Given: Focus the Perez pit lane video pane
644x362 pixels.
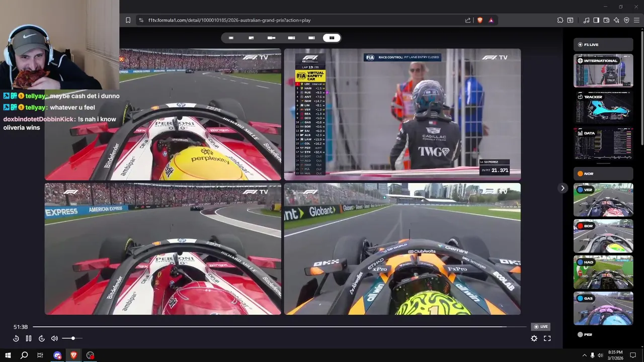Looking at the screenshot, I should [x=403, y=114].
